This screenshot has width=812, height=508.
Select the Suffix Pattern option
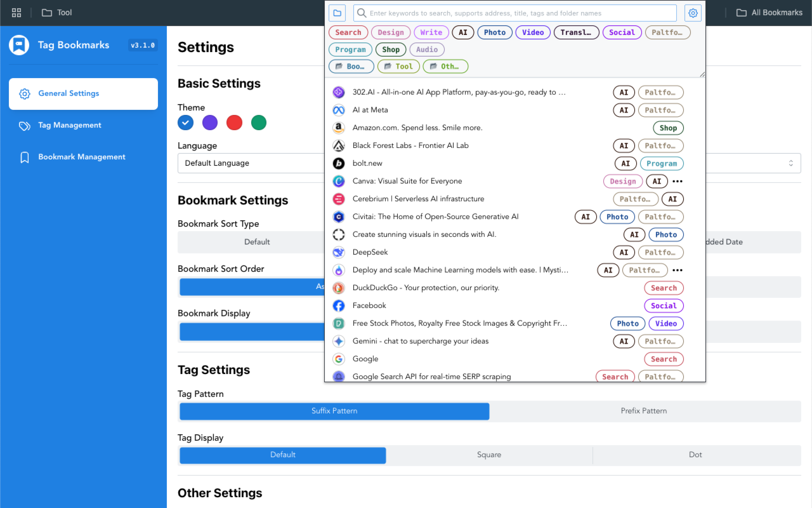tap(334, 411)
